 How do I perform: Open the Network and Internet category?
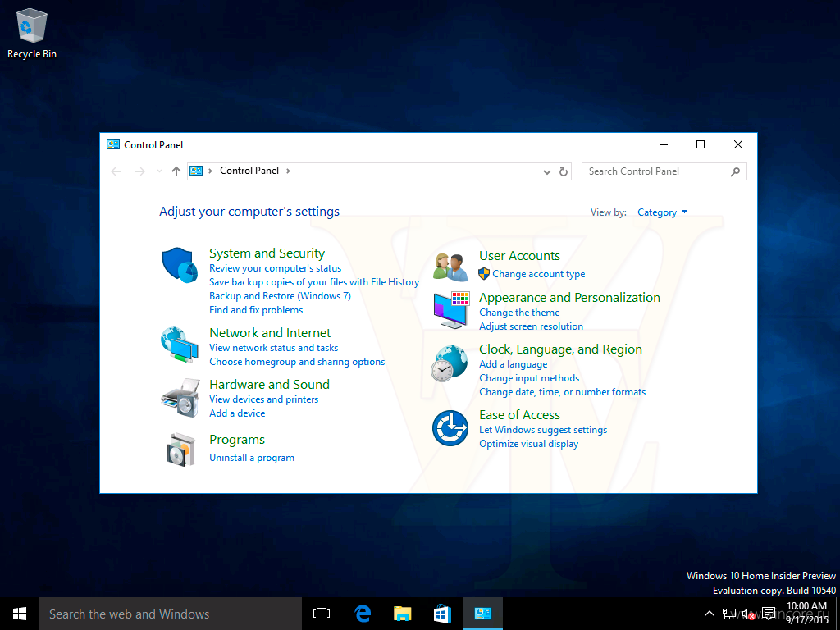270,333
